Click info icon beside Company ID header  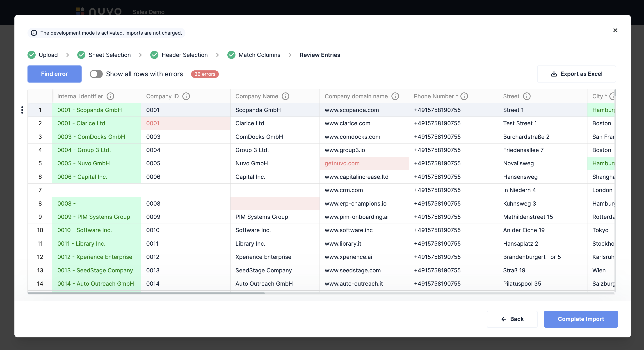[x=186, y=96]
